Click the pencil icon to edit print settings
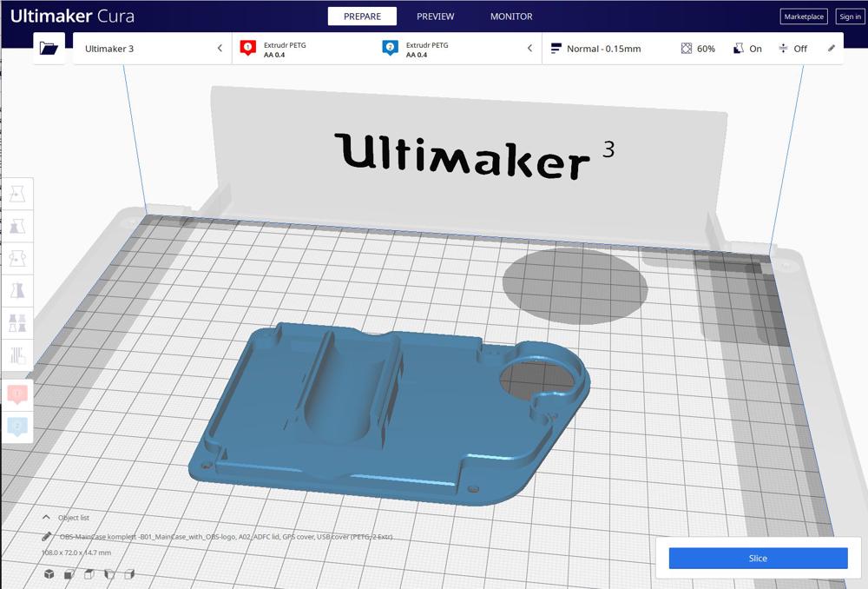The width and height of the screenshot is (868, 589). point(832,48)
